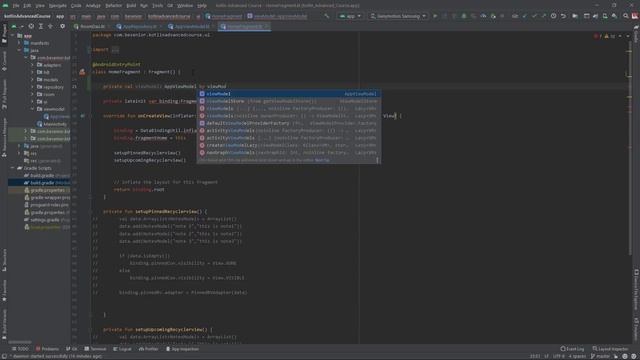The width and height of the screenshot is (640, 360).
Task: Choose viewModelStore completion suggestion
Action: click(x=289, y=101)
